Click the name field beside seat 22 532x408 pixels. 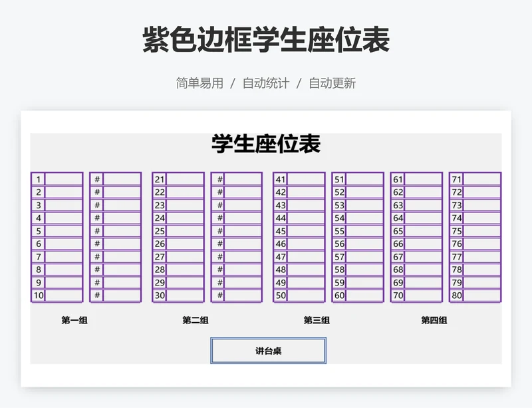(185, 192)
